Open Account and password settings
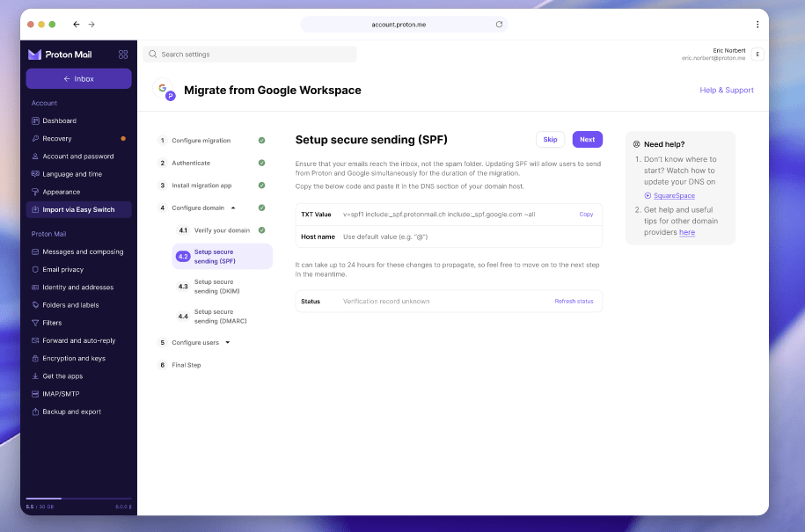Viewport: 805px width, 532px height. [x=78, y=157]
